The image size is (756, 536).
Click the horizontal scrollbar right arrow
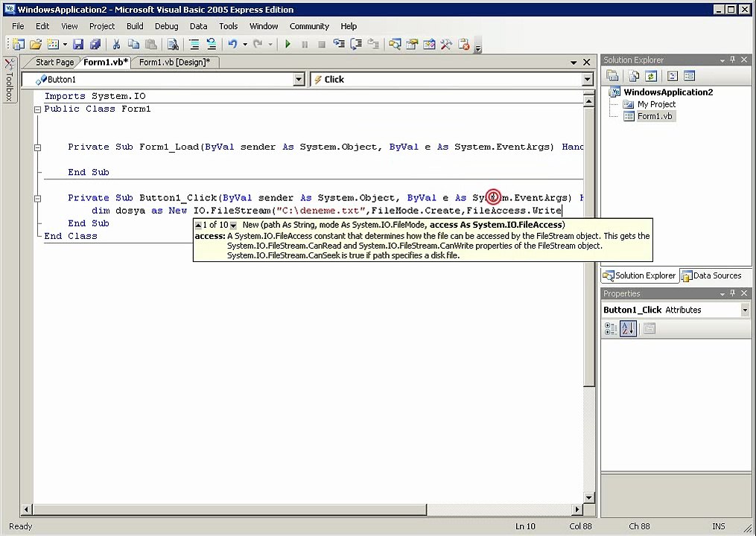tap(577, 509)
